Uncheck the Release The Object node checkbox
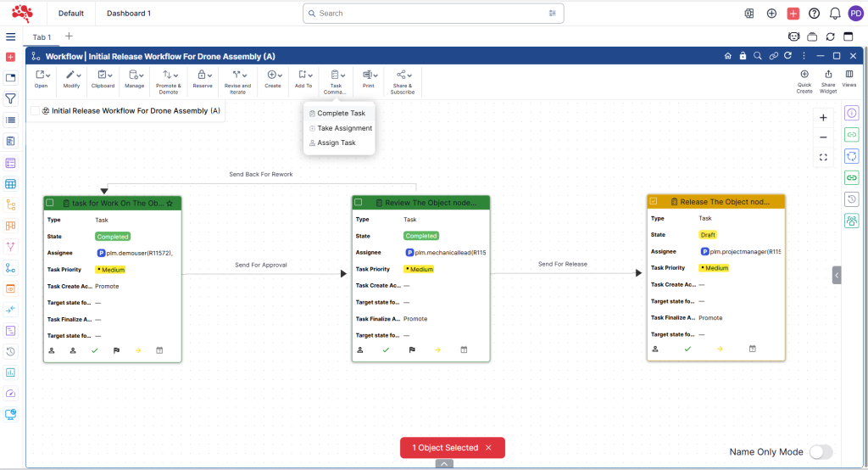The height and width of the screenshot is (470, 868). [654, 202]
